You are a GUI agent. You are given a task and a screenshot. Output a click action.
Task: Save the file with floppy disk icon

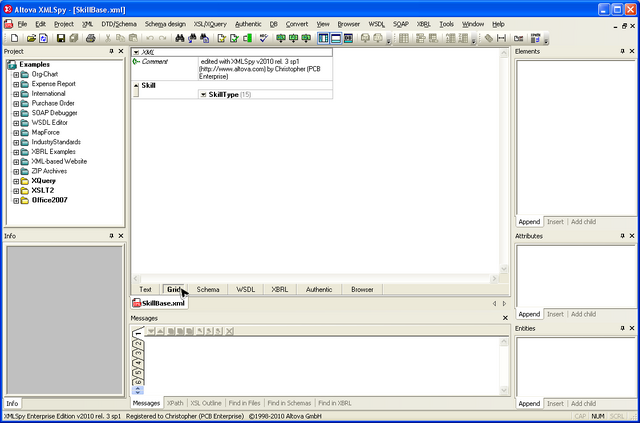click(x=61, y=38)
